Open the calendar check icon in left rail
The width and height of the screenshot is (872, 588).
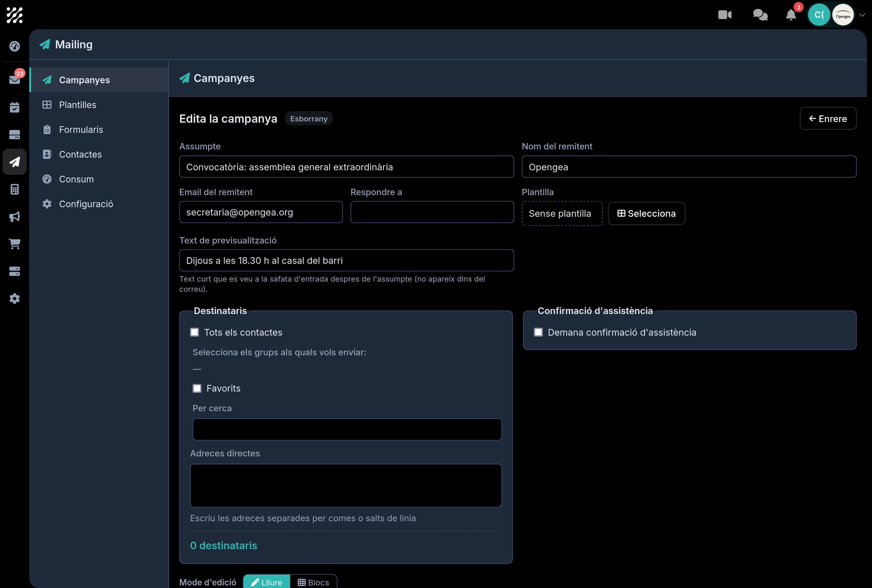coord(14,107)
